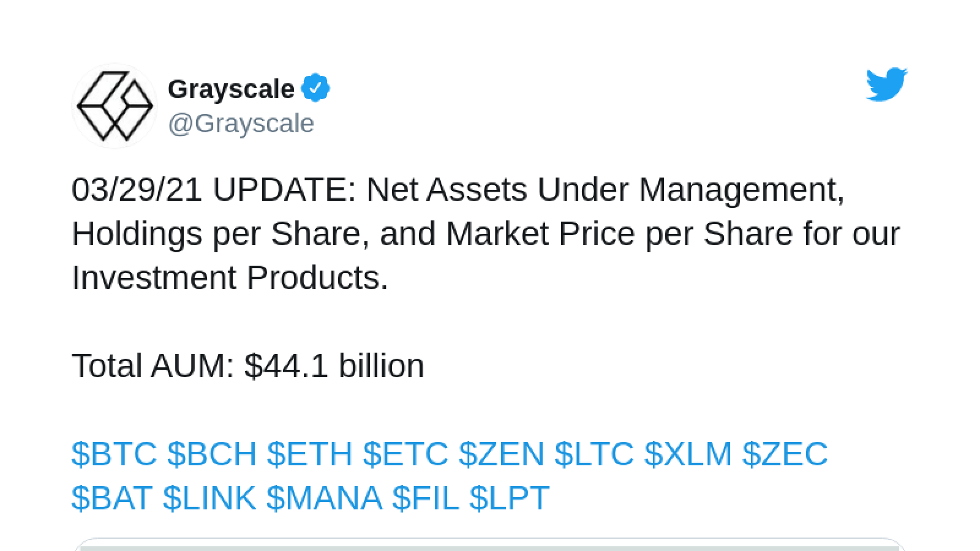Open the $LTC cashtag
This screenshot has width=980, height=551.
594,454
